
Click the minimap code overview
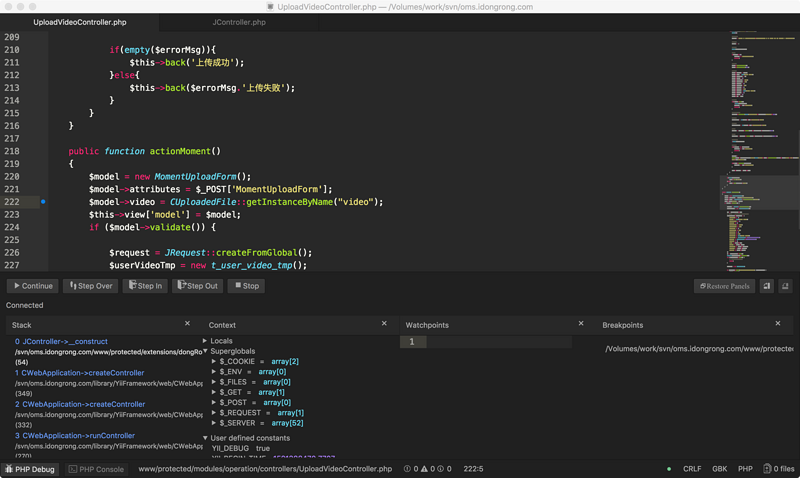(x=762, y=152)
